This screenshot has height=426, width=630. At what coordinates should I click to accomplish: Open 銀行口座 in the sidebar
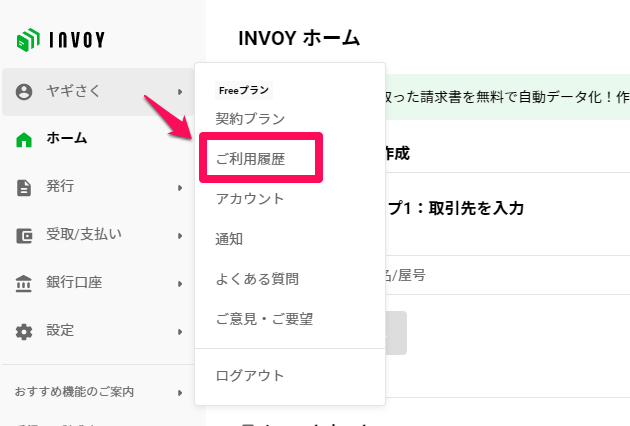74,282
